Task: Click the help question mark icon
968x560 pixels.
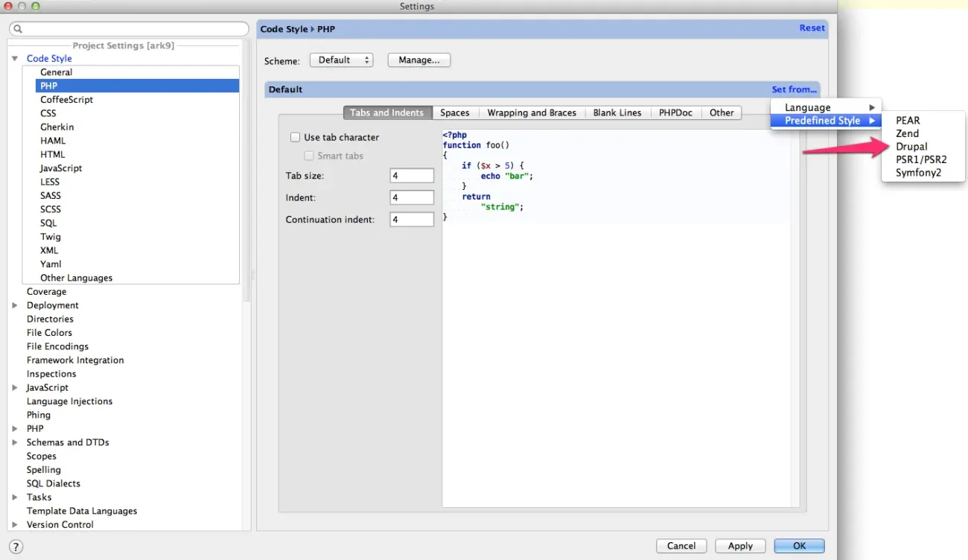Action: click(16, 547)
